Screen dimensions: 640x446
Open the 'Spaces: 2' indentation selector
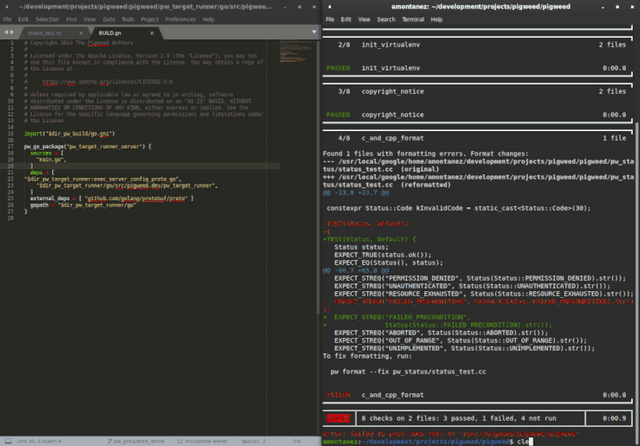[253, 441]
